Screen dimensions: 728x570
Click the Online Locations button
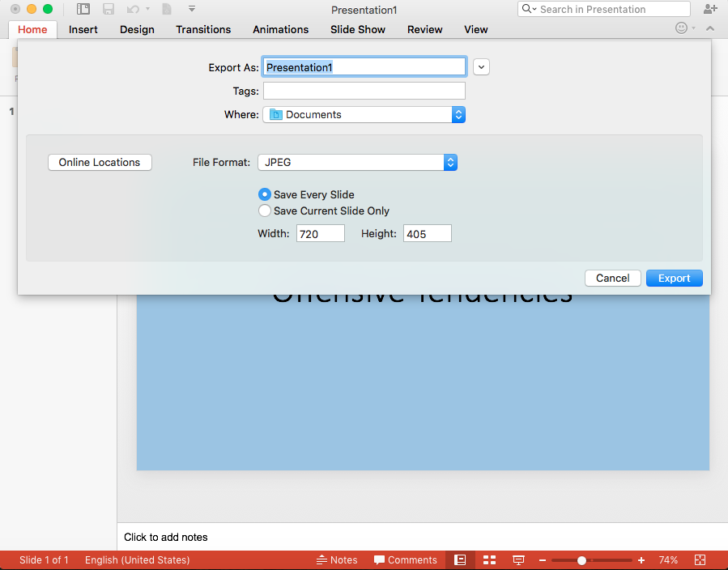[x=100, y=163]
